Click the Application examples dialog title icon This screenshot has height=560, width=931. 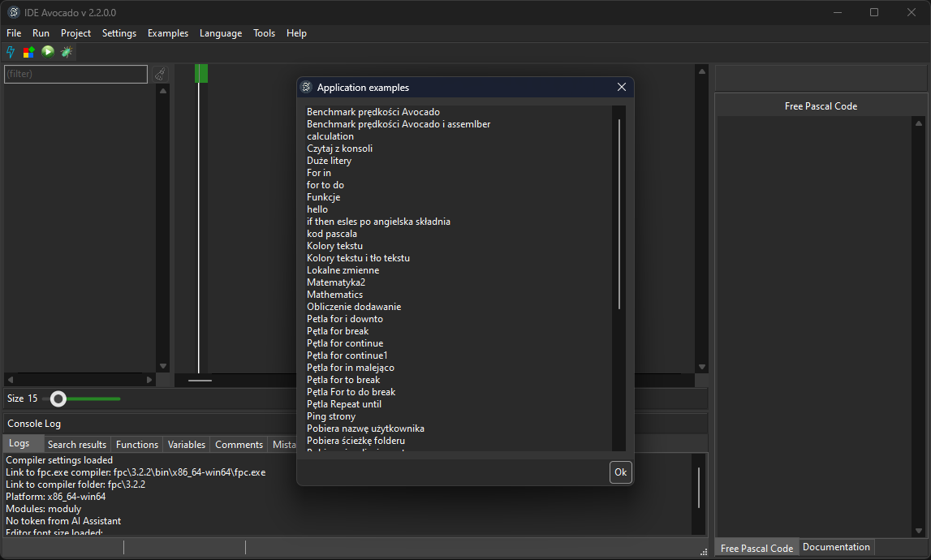pyautogui.click(x=306, y=88)
